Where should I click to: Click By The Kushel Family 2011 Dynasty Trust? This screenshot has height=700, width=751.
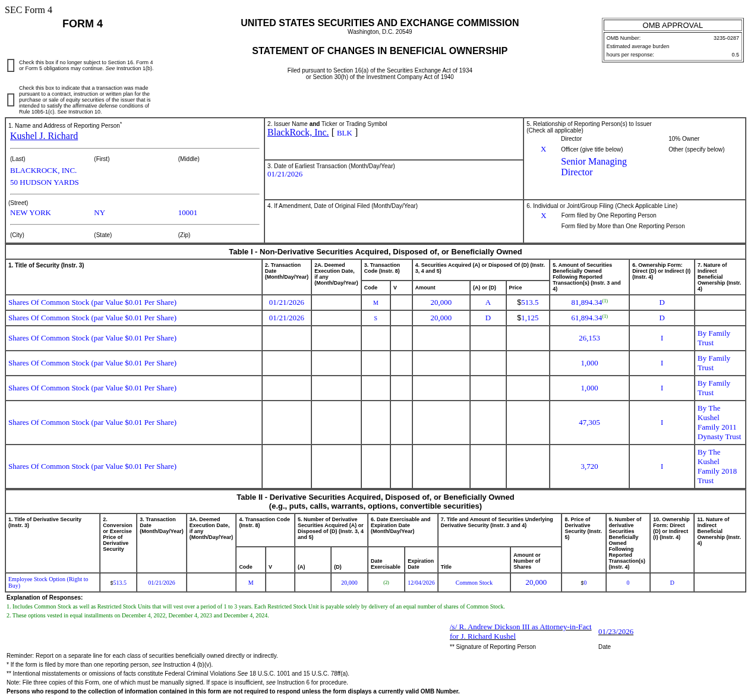719,422
